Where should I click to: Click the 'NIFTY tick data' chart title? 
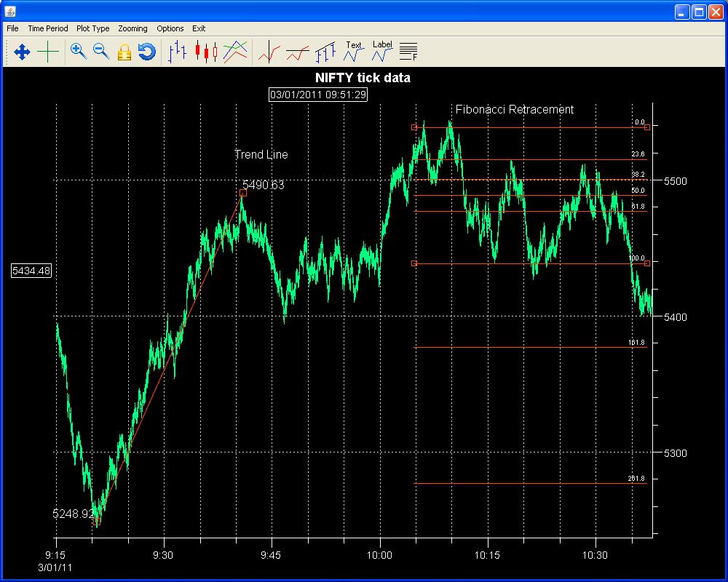coord(363,78)
